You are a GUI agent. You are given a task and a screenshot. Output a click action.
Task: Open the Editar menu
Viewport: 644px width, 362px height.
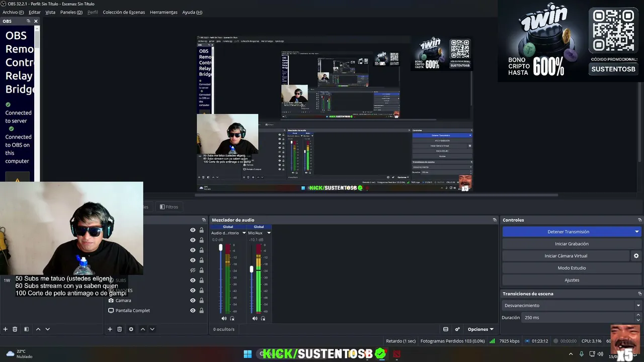click(x=35, y=12)
